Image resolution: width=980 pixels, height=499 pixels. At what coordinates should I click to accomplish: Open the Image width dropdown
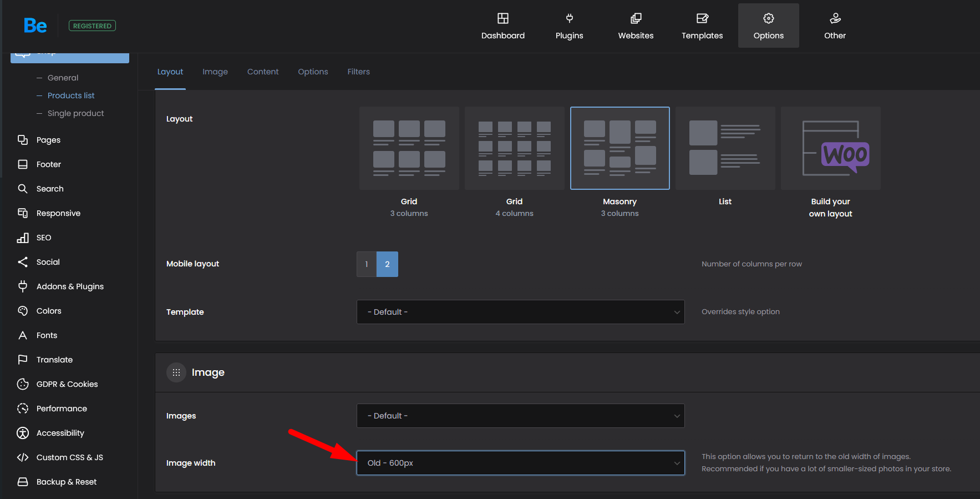[x=521, y=463]
